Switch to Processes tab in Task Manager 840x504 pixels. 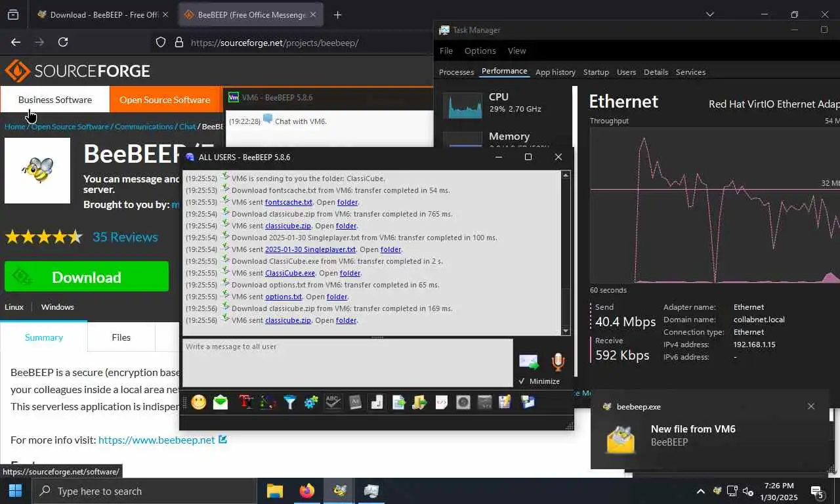(x=456, y=72)
